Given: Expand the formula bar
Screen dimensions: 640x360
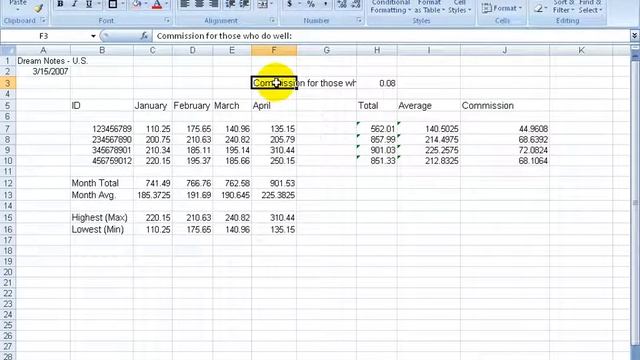Looking at the screenshot, I should click(634, 36).
